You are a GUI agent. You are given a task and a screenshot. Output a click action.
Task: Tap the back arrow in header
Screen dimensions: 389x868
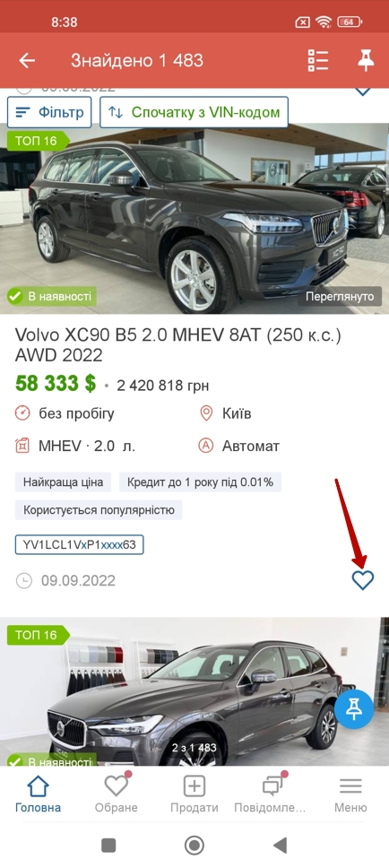pyautogui.click(x=27, y=60)
